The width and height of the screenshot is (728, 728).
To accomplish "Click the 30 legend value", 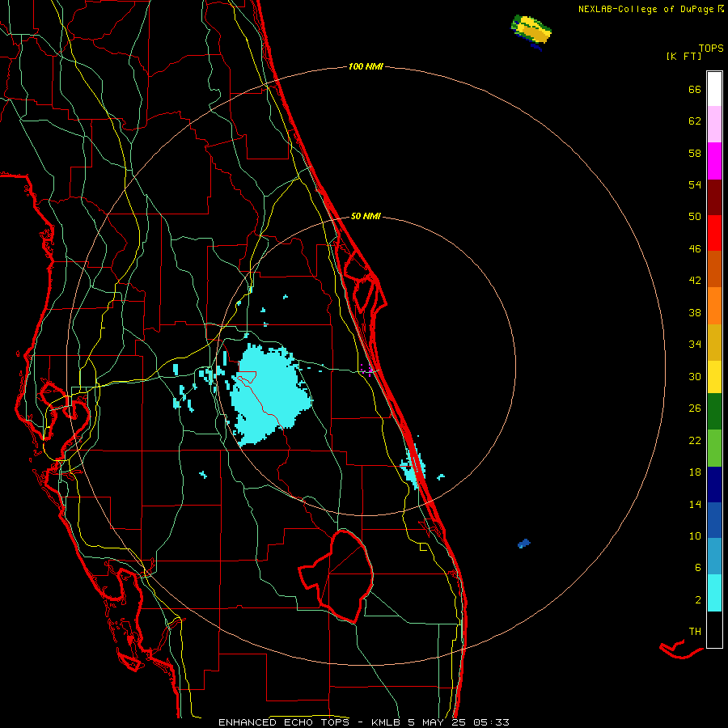I will 695,376.
